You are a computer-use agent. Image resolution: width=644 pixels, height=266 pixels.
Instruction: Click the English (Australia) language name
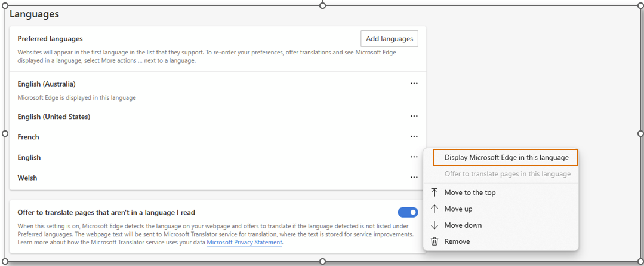[x=47, y=84]
